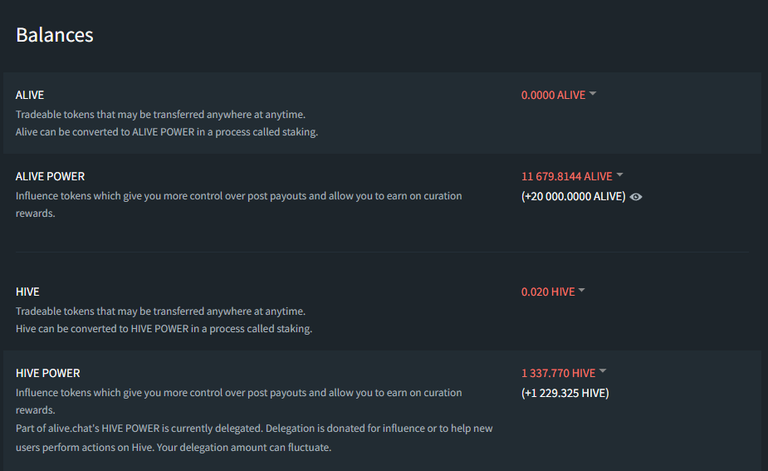Screen dimensions: 768x471
Task: Click the ALIVE POWER influence tokens description
Action: tap(239, 205)
